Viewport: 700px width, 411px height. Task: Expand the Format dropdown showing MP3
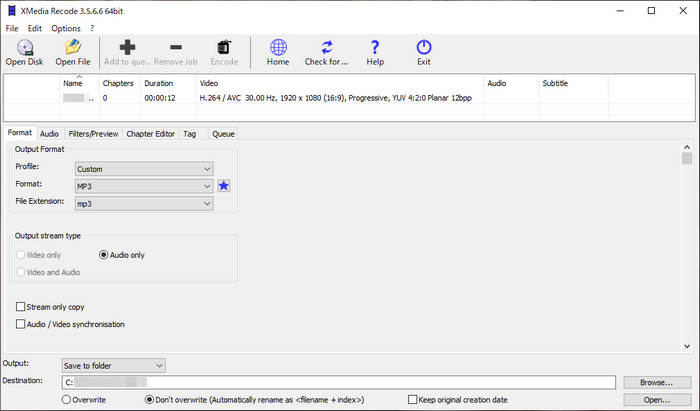[144, 186]
